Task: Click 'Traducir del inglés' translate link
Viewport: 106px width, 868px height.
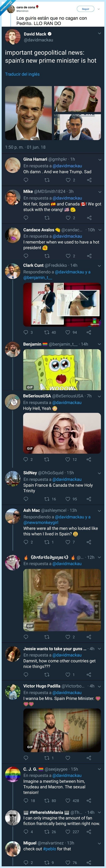Action: (x=22, y=74)
